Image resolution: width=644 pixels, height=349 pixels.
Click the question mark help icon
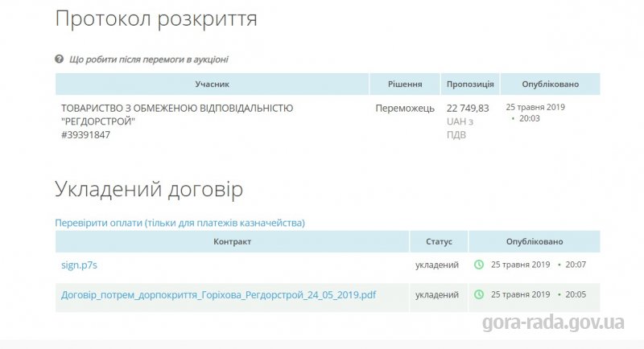tap(59, 59)
